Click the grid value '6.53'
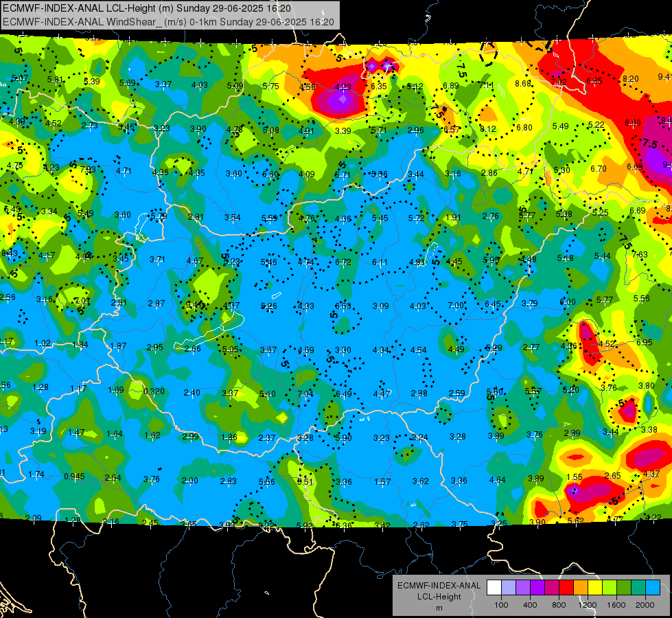This screenshot has height=618, width=672. (343, 306)
